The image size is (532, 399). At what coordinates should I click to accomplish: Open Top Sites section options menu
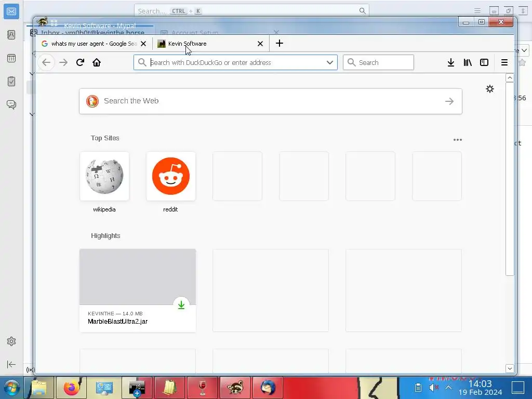[x=458, y=139]
